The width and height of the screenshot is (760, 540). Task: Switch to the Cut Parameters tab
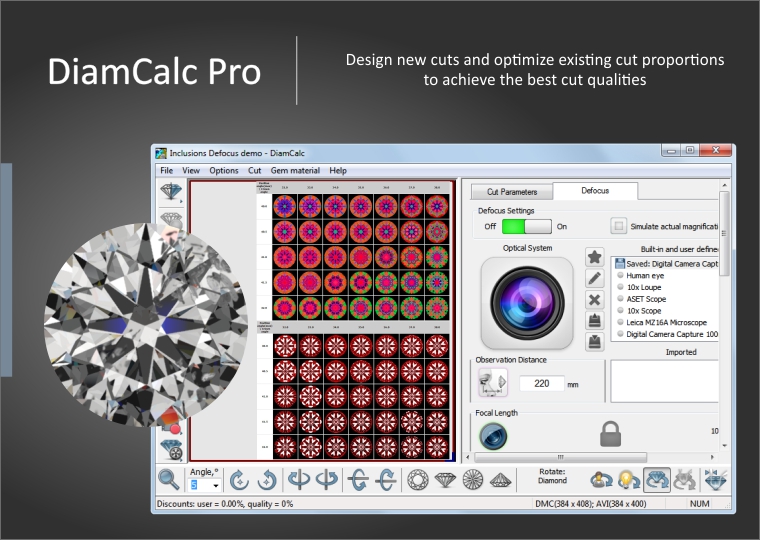[x=511, y=191]
